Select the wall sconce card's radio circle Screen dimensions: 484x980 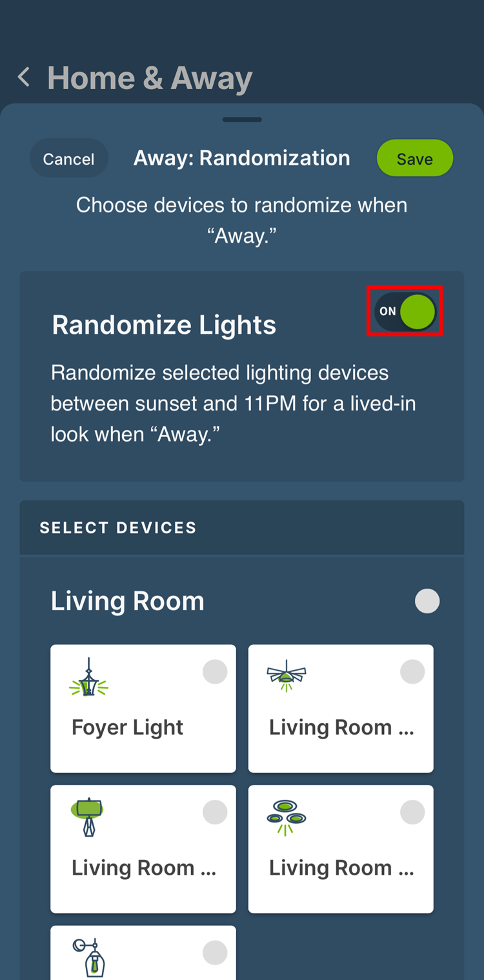215,952
